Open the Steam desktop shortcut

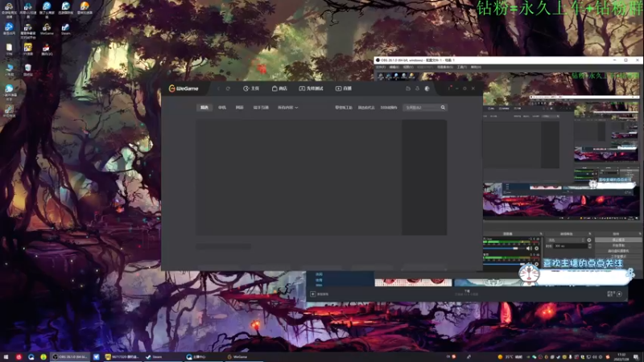click(x=65, y=29)
